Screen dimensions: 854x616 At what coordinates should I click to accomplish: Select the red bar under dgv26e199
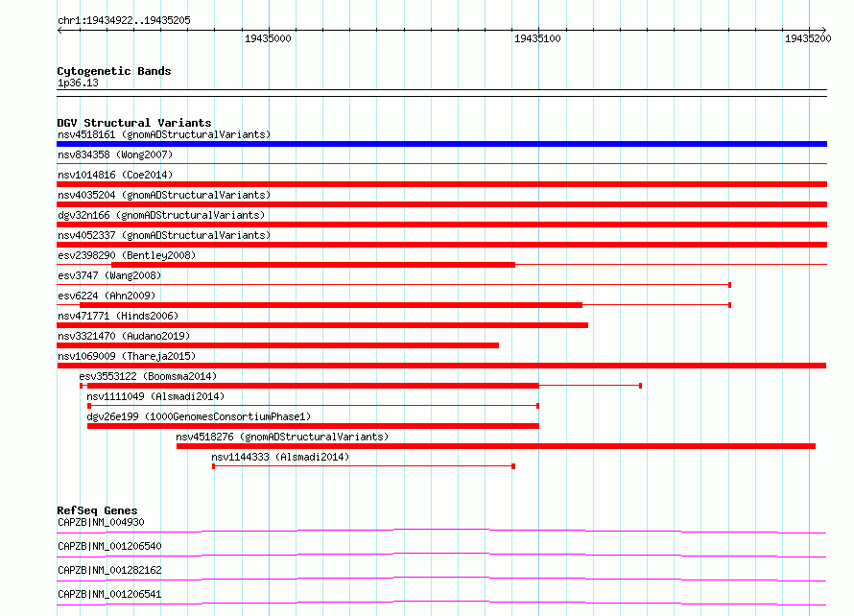(x=313, y=426)
